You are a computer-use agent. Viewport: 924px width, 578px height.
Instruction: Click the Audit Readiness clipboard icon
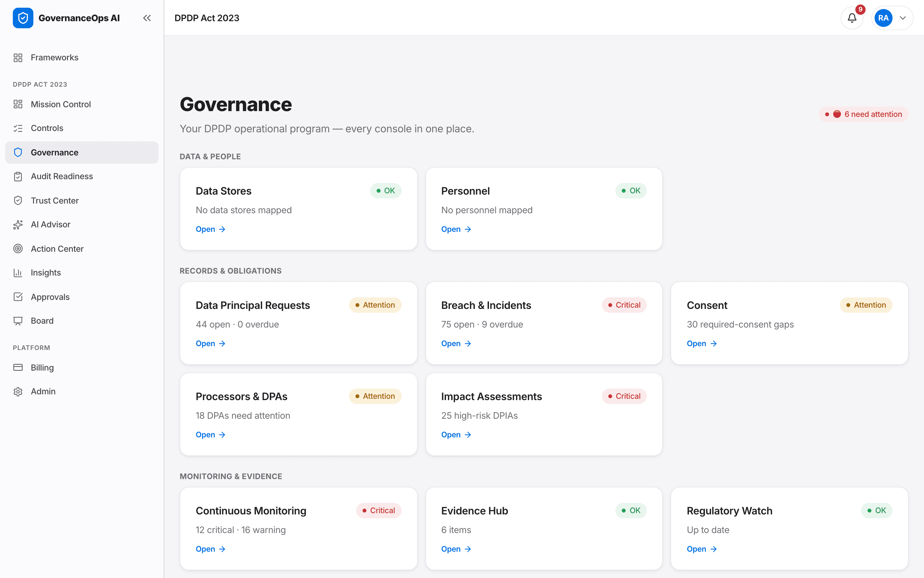click(18, 176)
